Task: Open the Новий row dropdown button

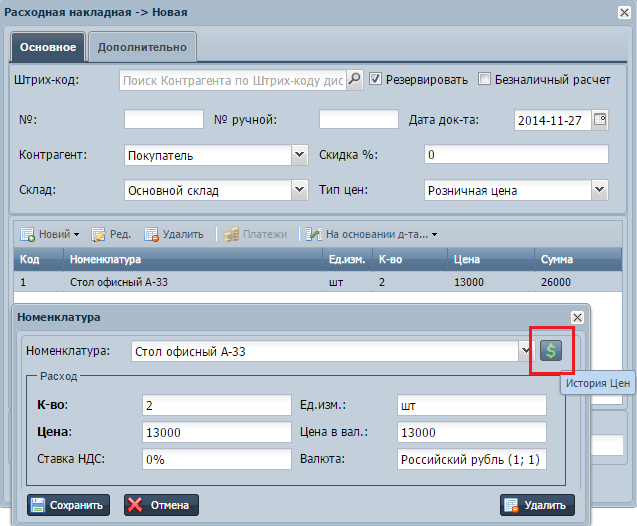Action: (50, 234)
